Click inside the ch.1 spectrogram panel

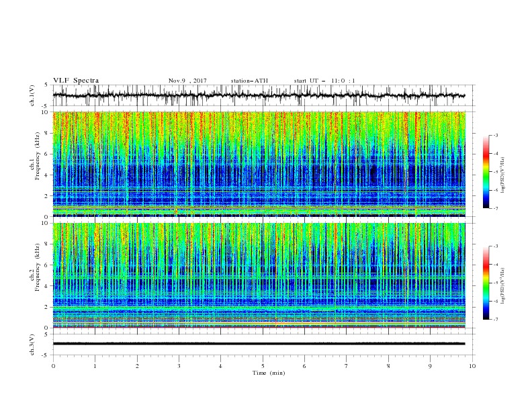[x=259, y=164]
